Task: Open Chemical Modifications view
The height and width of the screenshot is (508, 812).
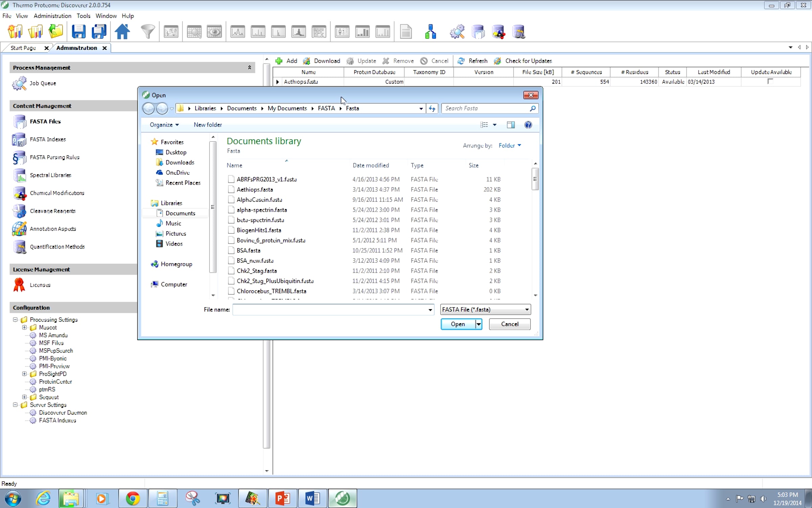Action: coord(57,193)
